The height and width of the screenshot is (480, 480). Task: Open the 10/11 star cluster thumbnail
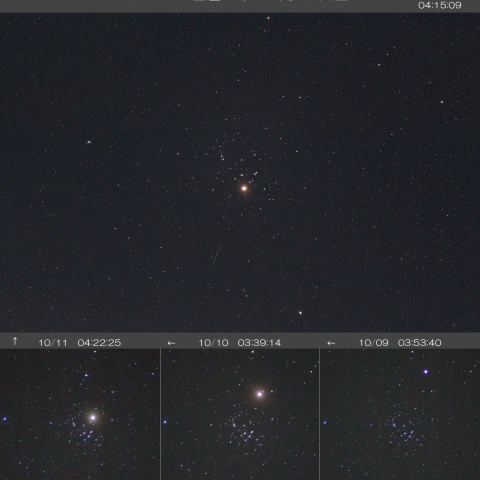coord(80,414)
